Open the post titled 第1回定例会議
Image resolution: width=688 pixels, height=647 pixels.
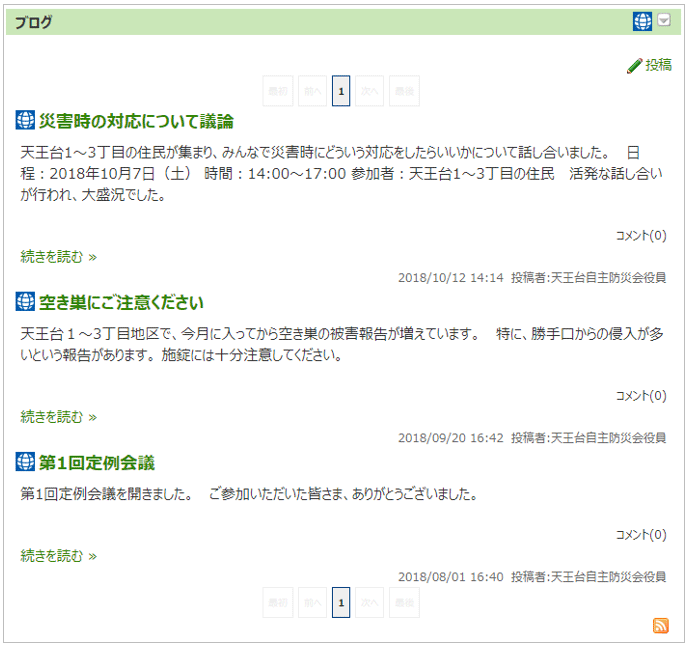[97, 462]
